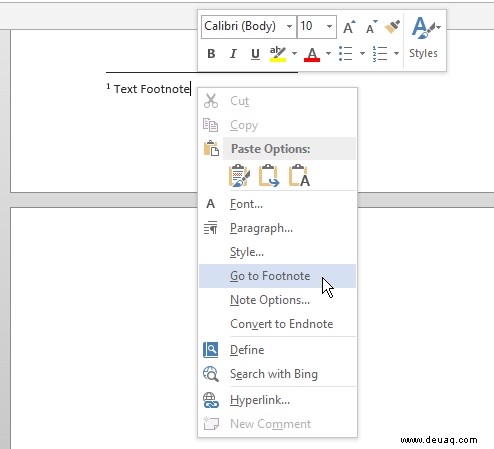Viewport: 494px width, 449px height.
Task: Select Convert to Endnote
Action: [277, 324]
